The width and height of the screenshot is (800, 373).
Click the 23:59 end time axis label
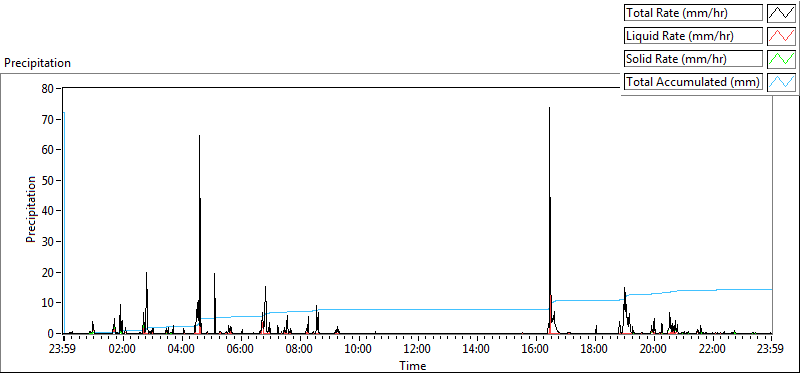point(771,350)
